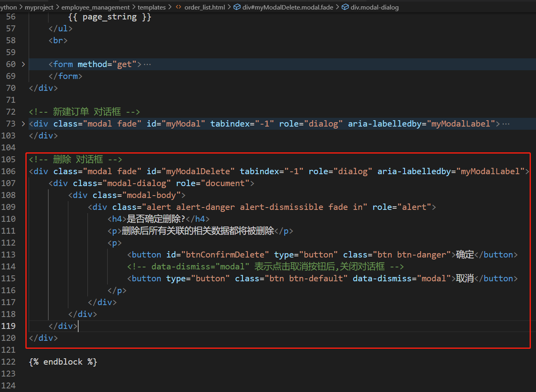This screenshot has height=392, width=536.
Task: Open order_list.html breadcrumb item
Action: point(204,7)
